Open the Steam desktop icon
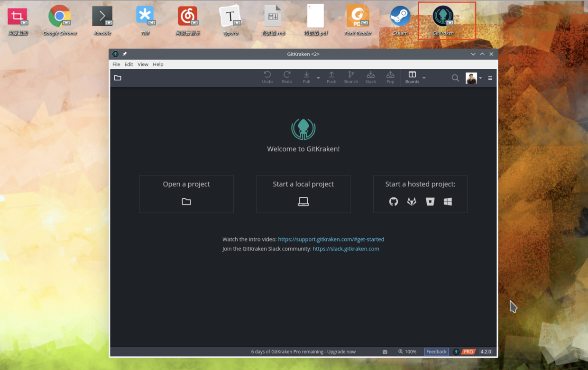Image resolution: width=588 pixels, height=370 pixels. point(400,20)
